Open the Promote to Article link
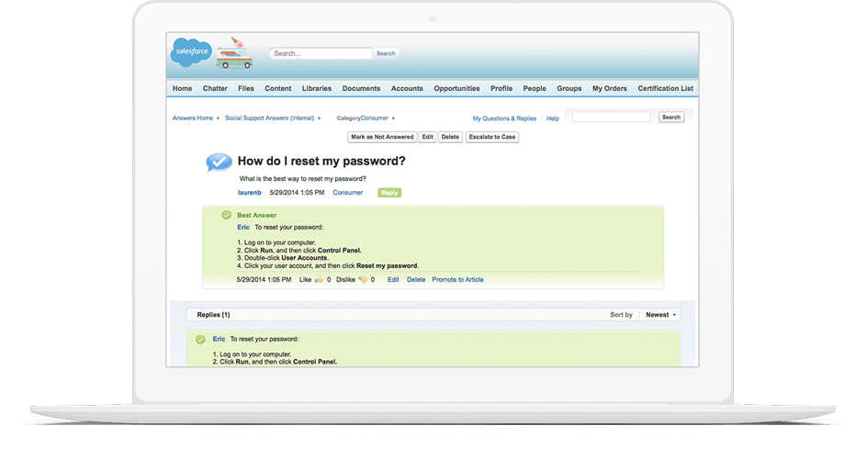 click(x=457, y=279)
